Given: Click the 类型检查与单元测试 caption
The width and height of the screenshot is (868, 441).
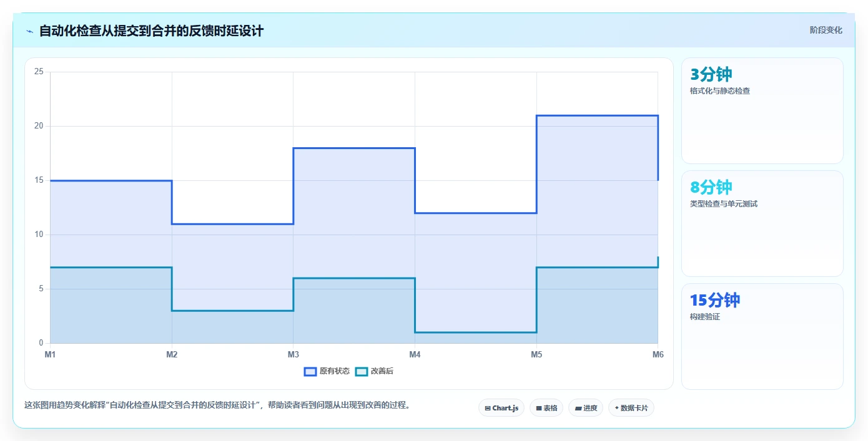Looking at the screenshot, I should tap(724, 204).
